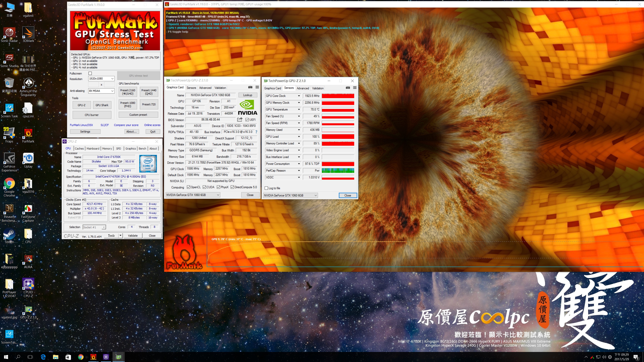The width and height of the screenshot is (644, 362).
Task: Toggle the PhysX computing checkbox
Action: [x=219, y=187]
